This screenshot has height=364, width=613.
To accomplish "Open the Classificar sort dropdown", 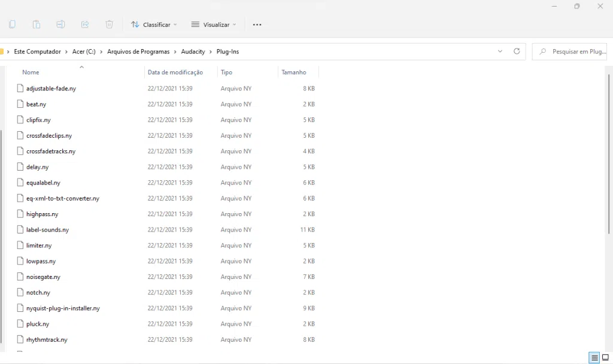I will pyautogui.click(x=154, y=25).
